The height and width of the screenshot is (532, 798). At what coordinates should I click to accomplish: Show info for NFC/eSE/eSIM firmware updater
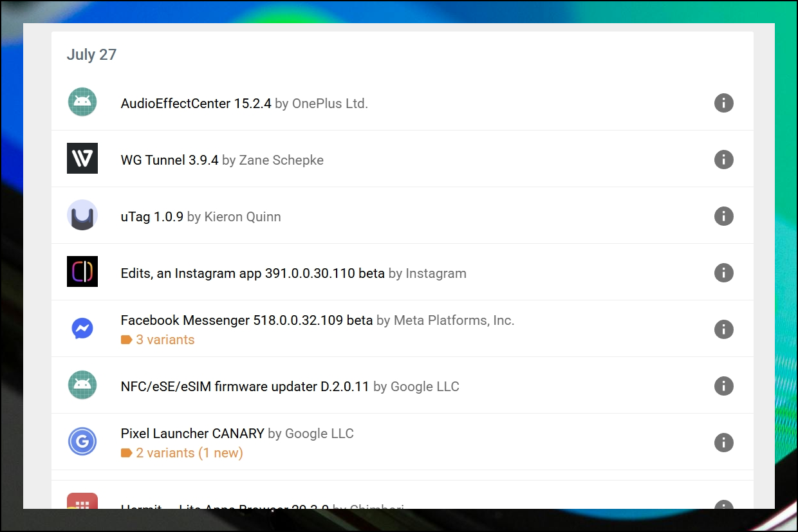tap(724, 385)
